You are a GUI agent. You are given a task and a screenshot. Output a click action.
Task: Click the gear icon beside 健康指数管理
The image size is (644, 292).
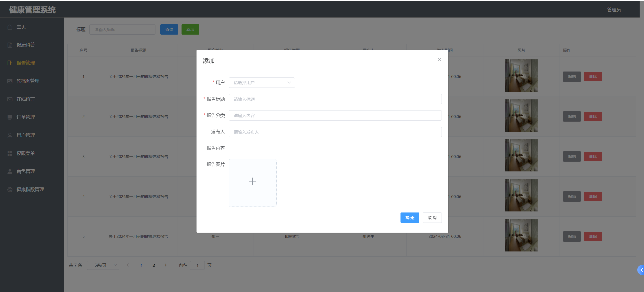point(10,190)
